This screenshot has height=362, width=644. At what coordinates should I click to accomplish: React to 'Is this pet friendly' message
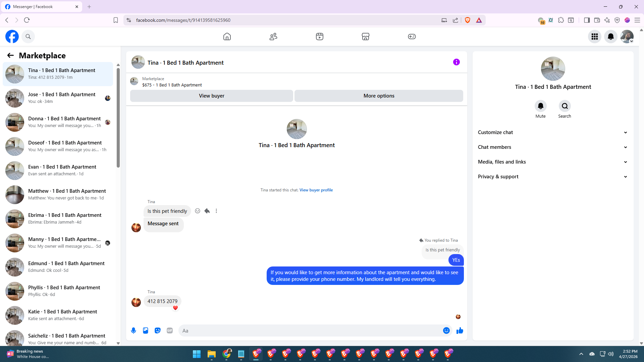click(198, 211)
